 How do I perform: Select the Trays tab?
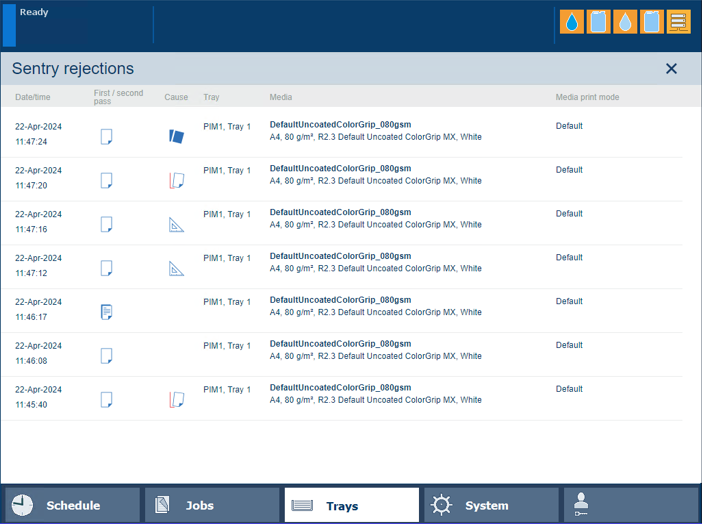pyautogui.click(x=352, y=505)
